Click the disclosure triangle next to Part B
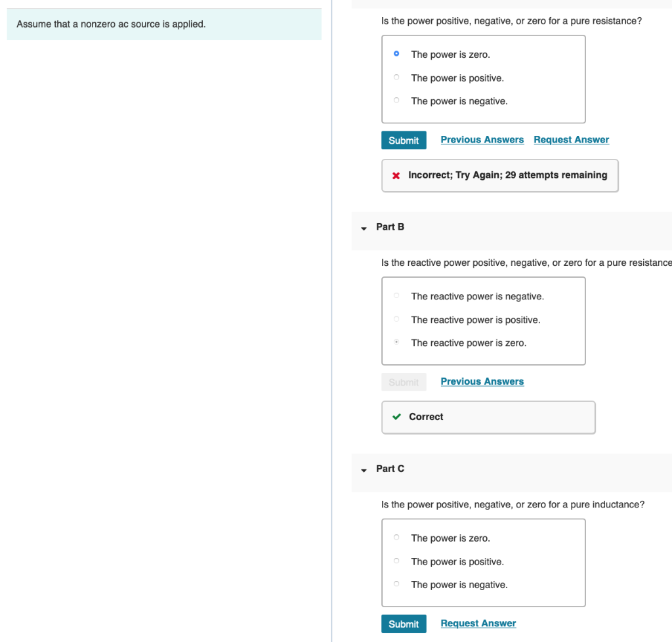Image resolution: width=672 pixels, height=642 pixels. 365,229
